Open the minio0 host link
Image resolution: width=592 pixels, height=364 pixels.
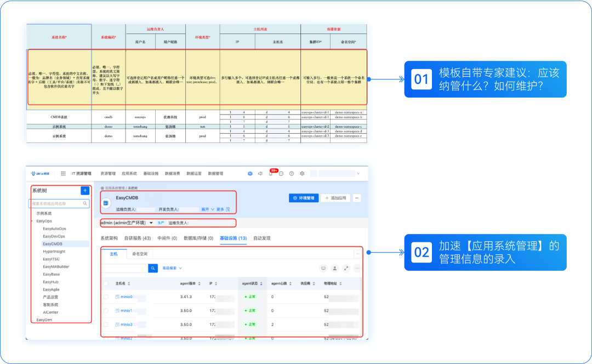pos(127,297)
